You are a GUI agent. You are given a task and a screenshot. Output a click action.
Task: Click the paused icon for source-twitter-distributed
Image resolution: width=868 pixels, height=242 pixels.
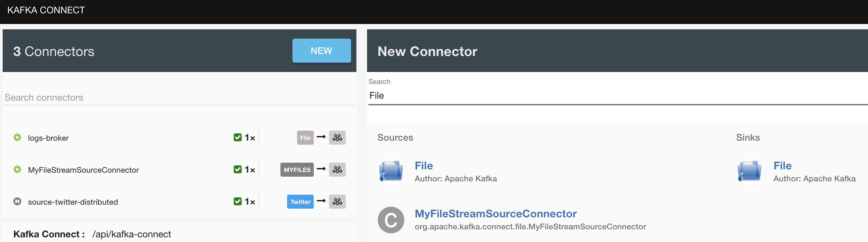(17, 202)
